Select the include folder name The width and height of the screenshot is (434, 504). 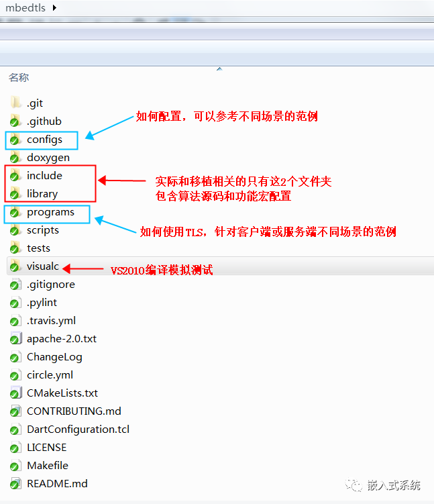click(x=44, y=176)
